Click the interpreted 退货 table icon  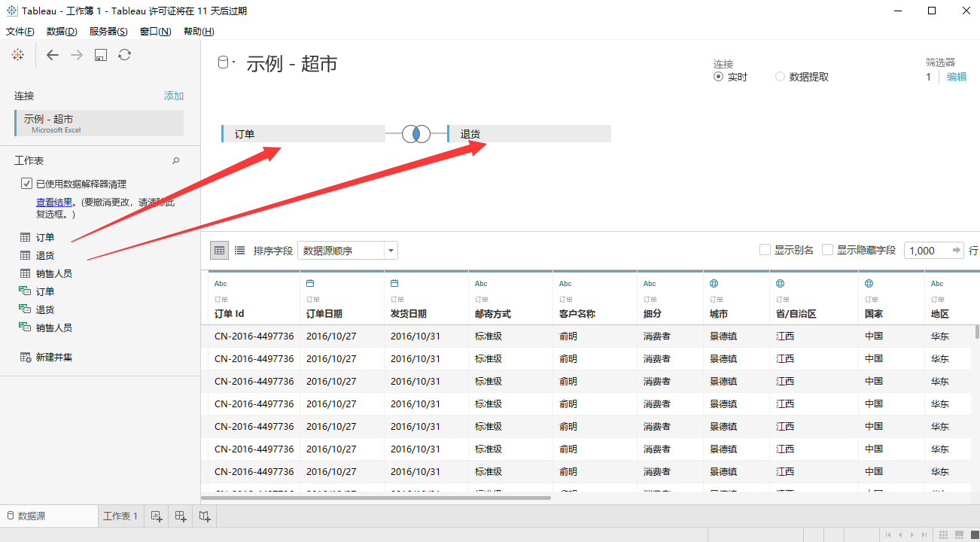tap(25, 309)
